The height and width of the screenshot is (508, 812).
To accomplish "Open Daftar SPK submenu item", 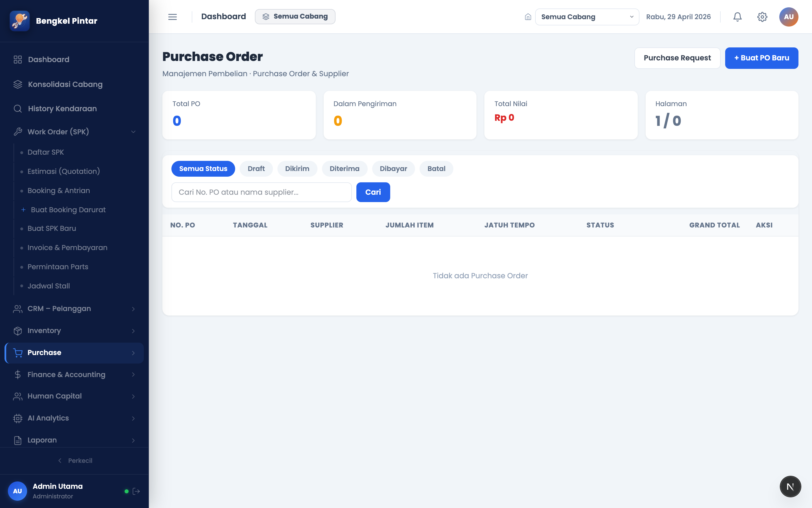I will (x=46, y=152).
